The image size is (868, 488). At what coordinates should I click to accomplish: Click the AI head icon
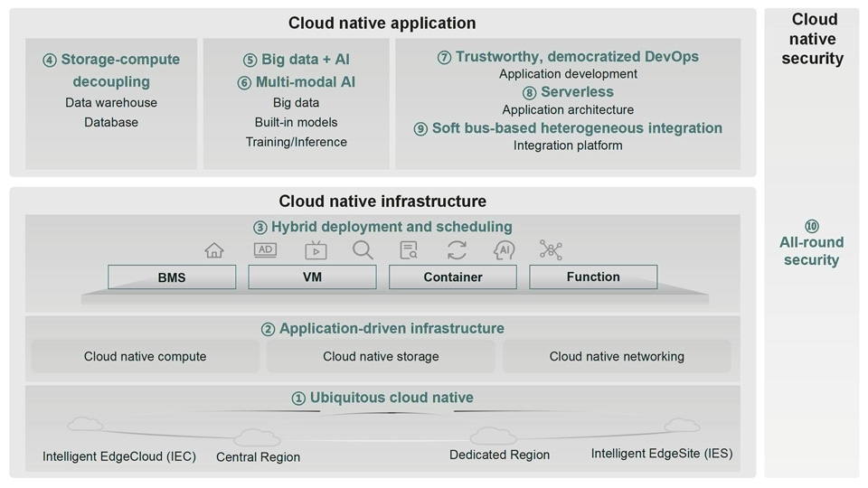(x=504, y=250)
